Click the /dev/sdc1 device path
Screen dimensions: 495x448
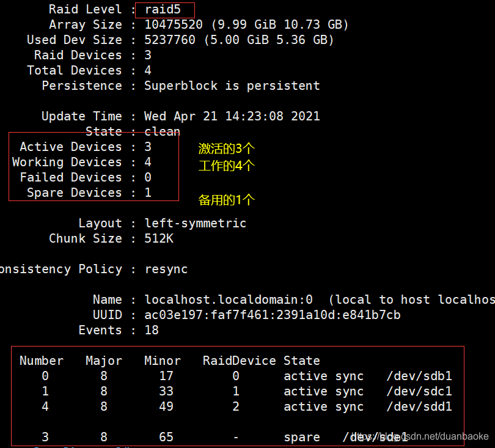click(x=419, y=392)
